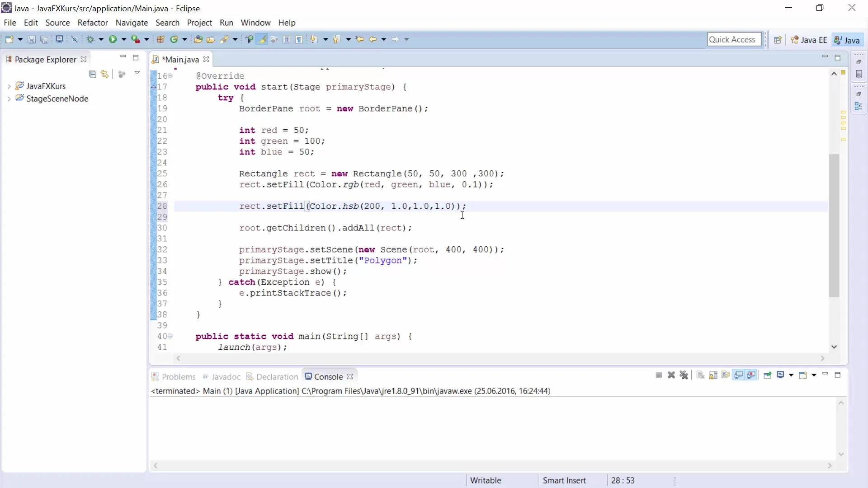Viewport: 868px width, 488px height.
Task: Switch to the Declaration tab
Action: 273,376
